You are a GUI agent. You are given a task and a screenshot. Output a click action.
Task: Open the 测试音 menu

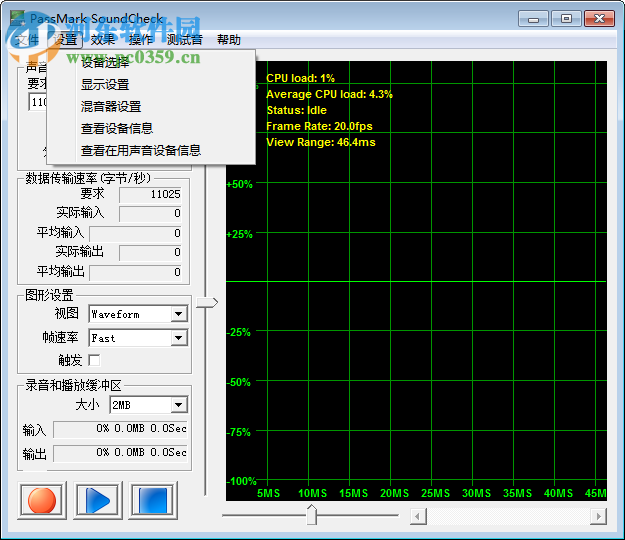(x=184, y=39)
